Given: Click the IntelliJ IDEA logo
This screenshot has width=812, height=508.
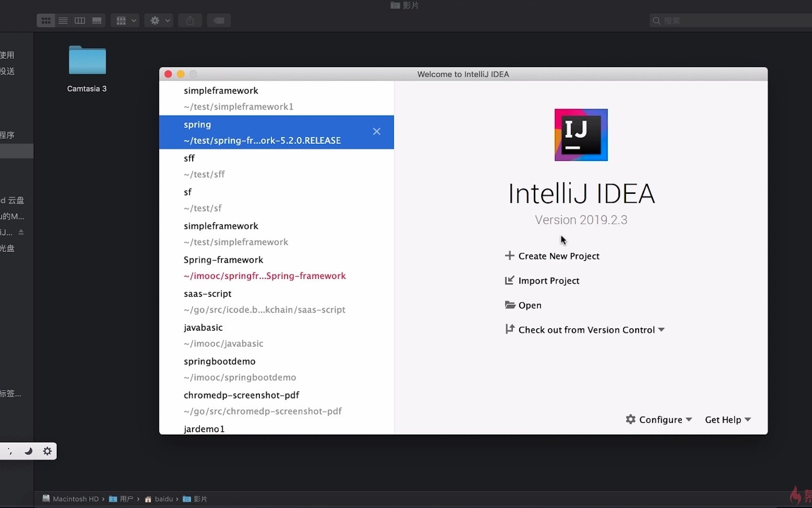Looking at the screenshot, I should point(581,135).
